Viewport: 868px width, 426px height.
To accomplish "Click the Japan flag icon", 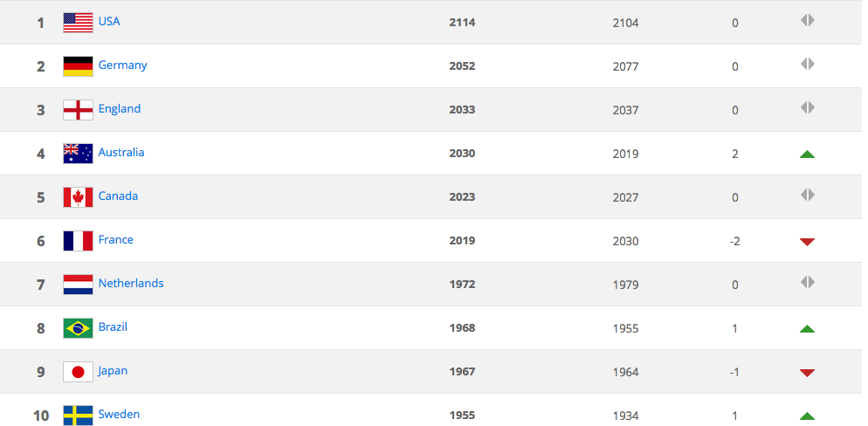I will coord(78,373).
